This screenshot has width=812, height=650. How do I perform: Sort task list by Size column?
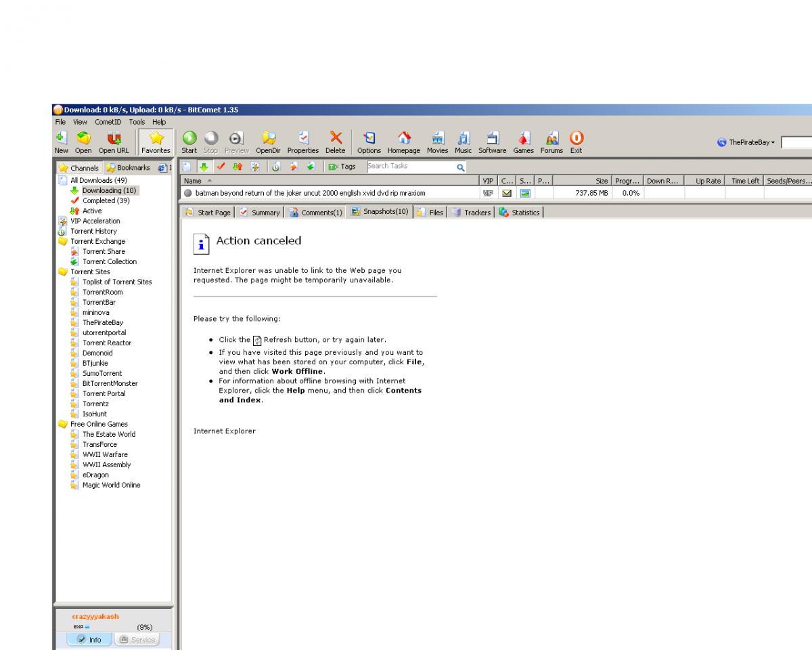[582, 181]
